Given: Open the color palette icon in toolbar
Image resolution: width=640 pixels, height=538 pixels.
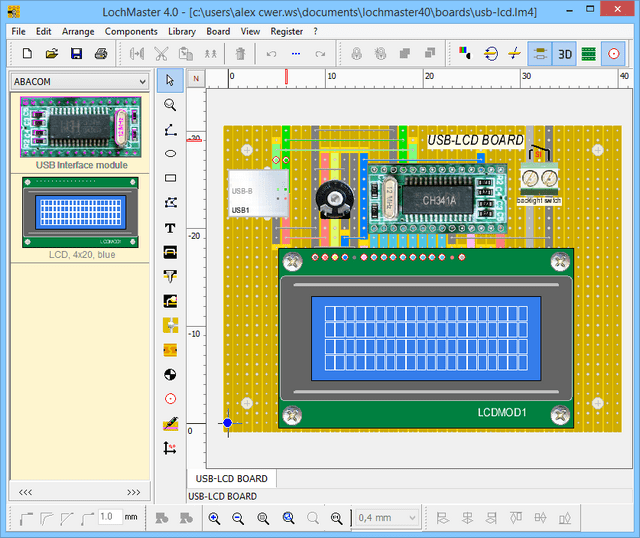Looking at the screenshot, I should click(465, 53).
